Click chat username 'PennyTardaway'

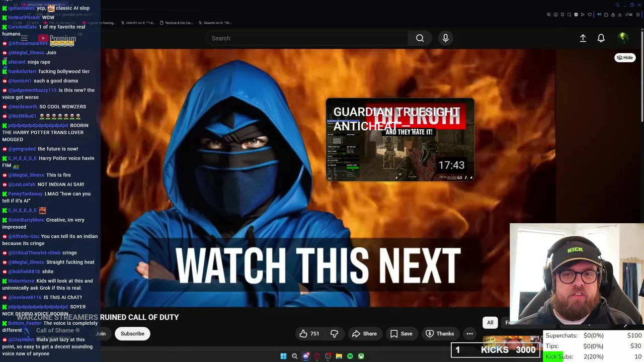pyautogui.click(x=25, y=194)
